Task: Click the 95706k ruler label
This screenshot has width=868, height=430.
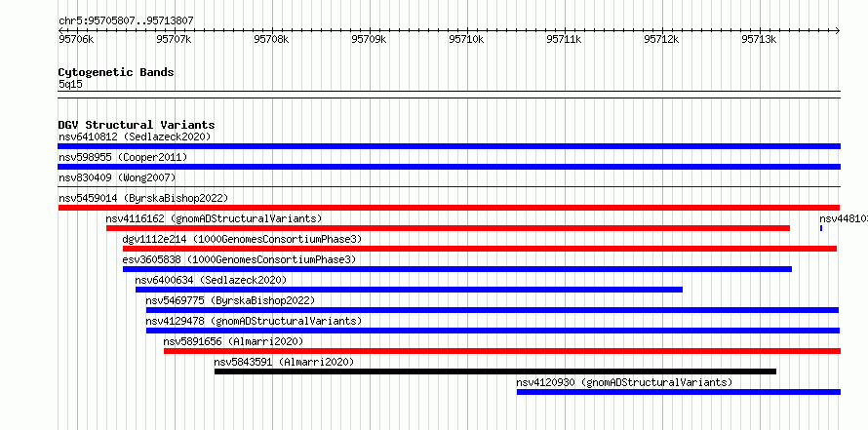Action: click(x=76, y=39)
